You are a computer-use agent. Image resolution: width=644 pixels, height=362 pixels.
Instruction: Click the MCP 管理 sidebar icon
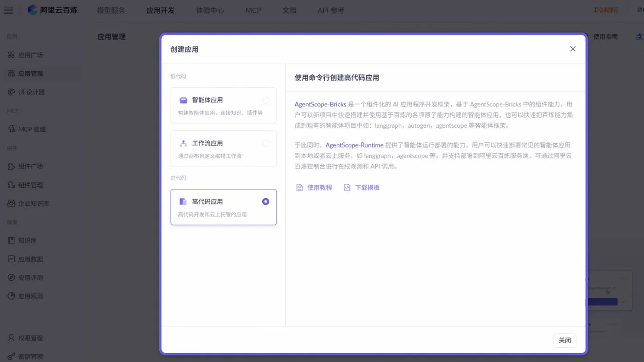(11, 129)
